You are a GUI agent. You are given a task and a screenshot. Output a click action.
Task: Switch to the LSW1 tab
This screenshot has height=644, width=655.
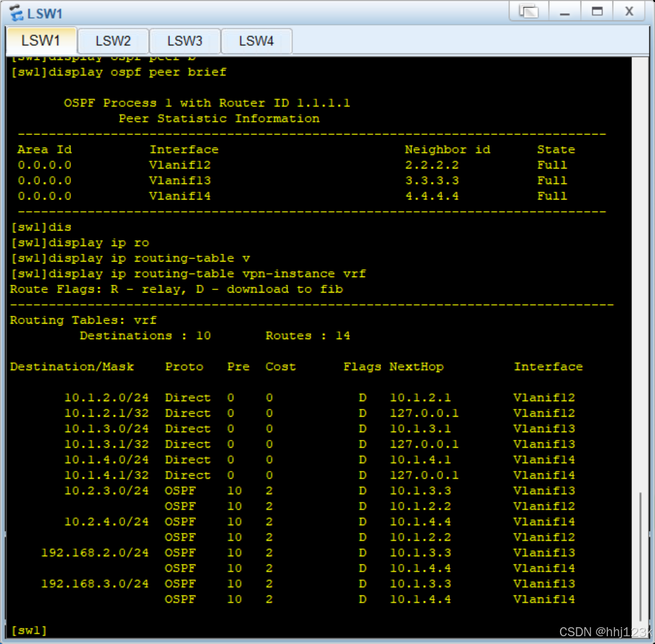[x=41, y=41]
